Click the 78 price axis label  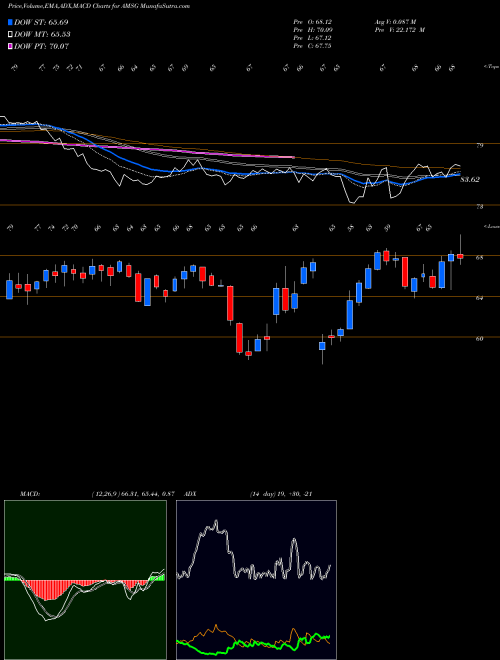tap(479, 207)
